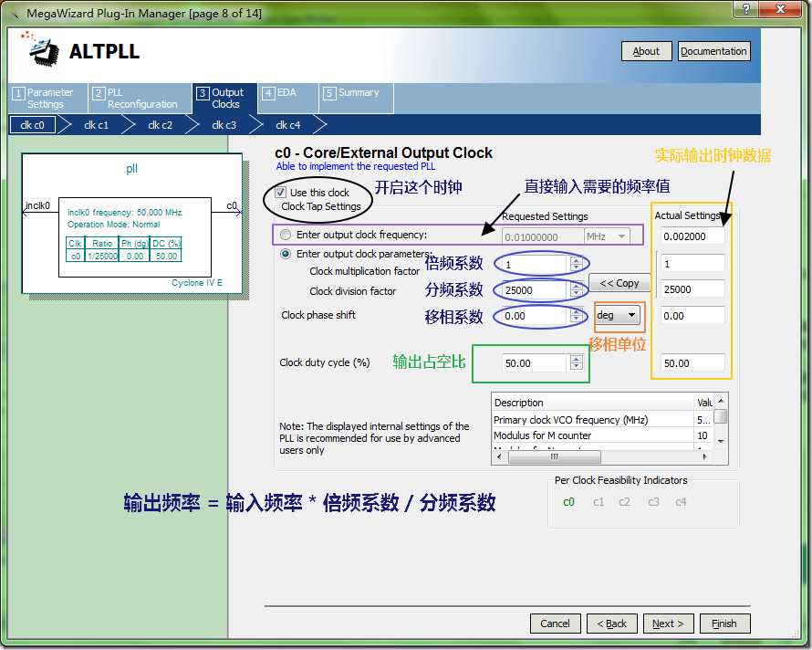Click the clock duty cycle input field

535,363
